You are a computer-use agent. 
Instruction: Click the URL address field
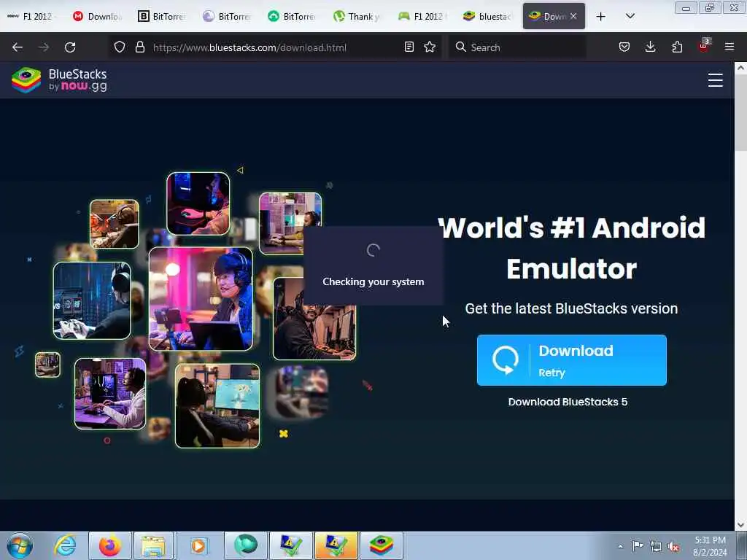tap(274, 47)
